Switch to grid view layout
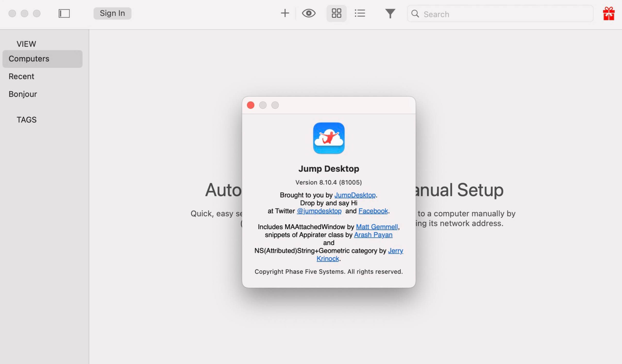The image size is (622, 364). pos(336,13)
